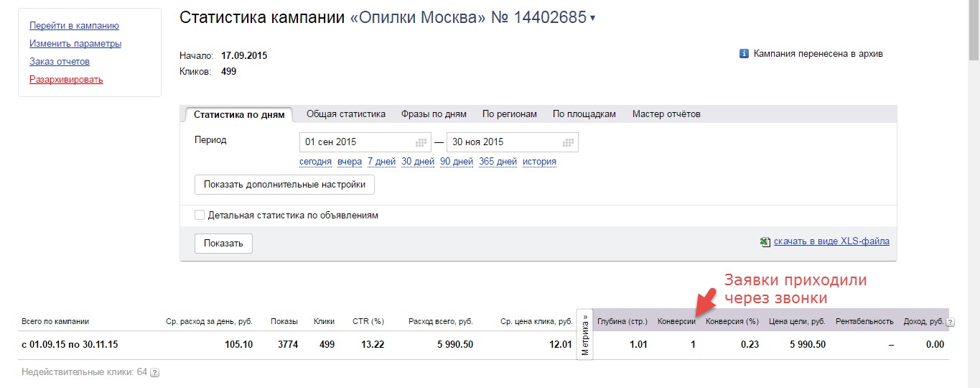Click the Цена цели, руб. column header
Image resolution: width=980 pixels, height=388 pixels.
coord(797,322)
